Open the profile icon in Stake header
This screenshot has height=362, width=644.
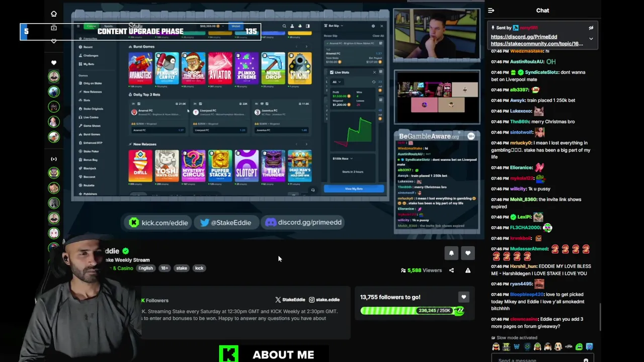(292, 26)
